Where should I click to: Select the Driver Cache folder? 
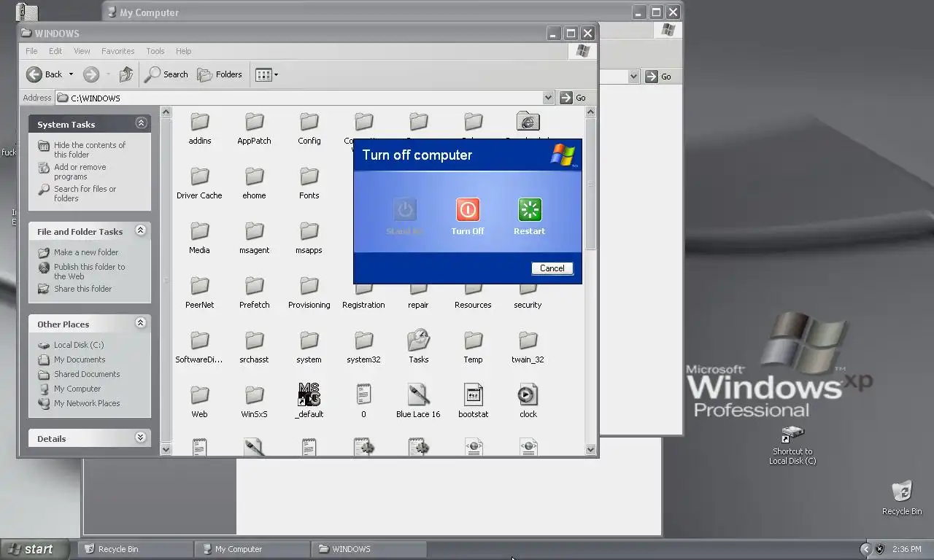tap(200, 176)
